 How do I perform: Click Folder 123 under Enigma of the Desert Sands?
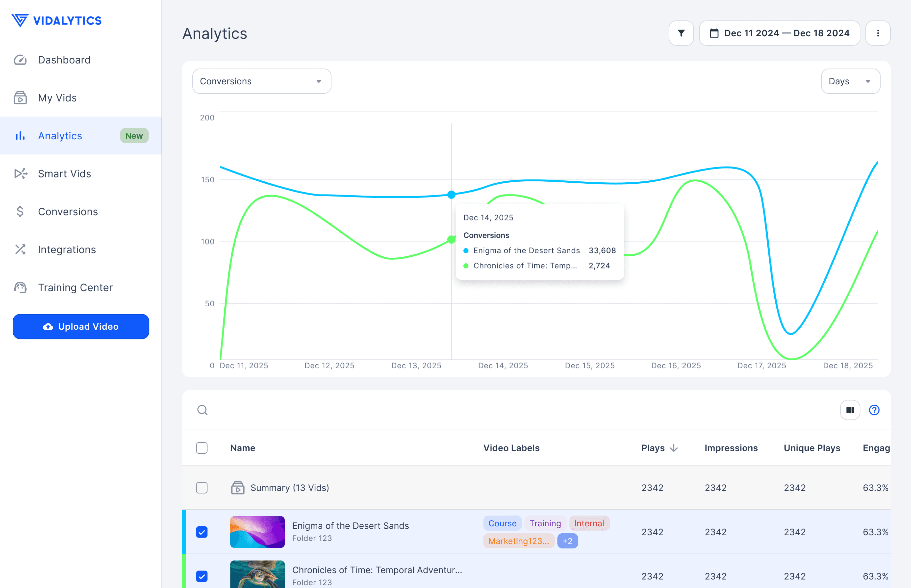312,538
